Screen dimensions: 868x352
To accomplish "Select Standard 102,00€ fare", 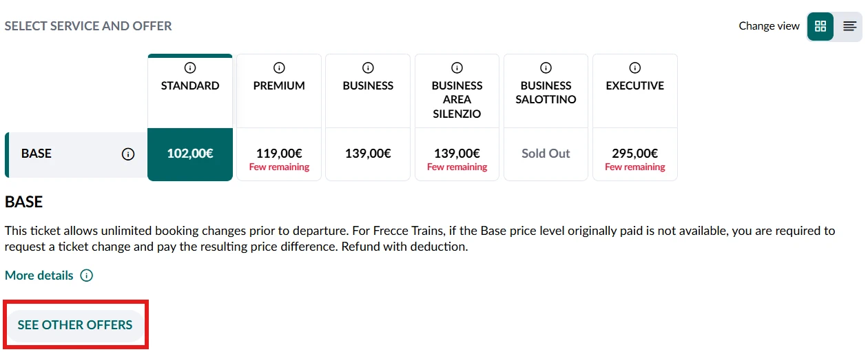I will pyautogui.click(x=190, y=154).
